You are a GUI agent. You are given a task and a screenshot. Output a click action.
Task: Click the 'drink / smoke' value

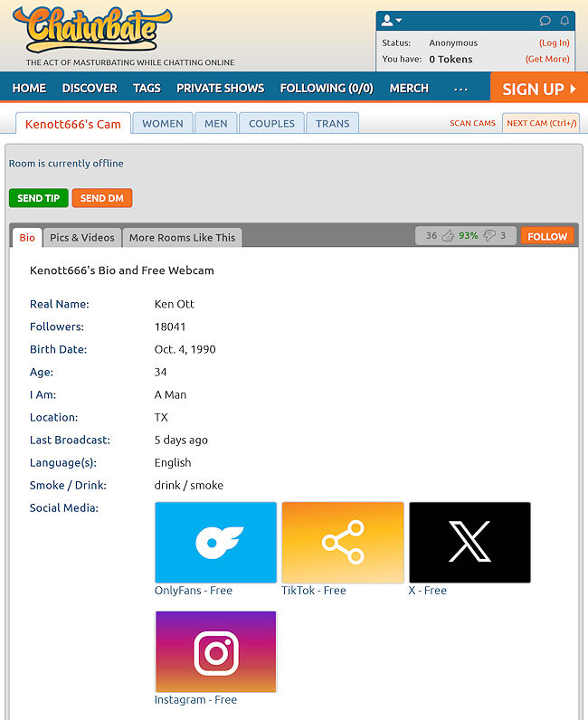click(x=189, y=486)
